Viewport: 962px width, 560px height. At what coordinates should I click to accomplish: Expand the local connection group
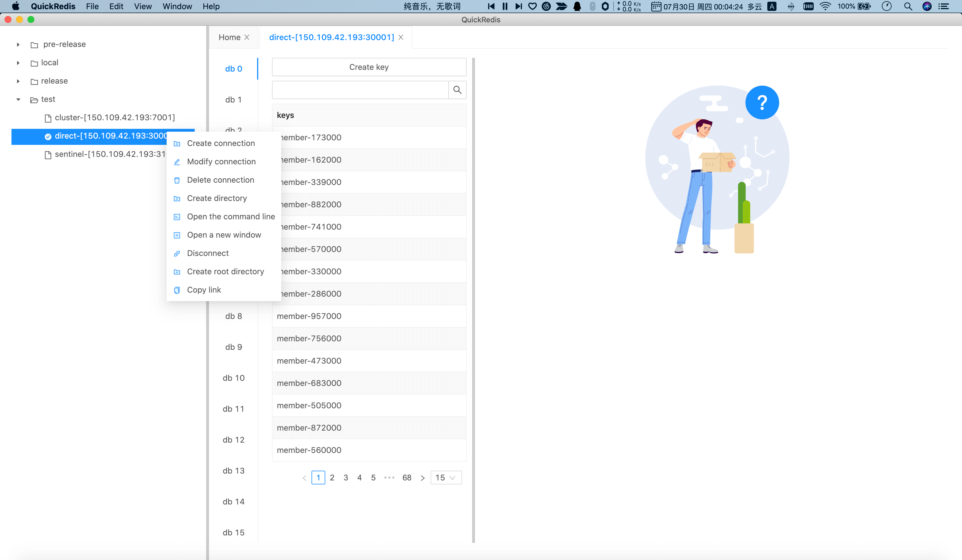(x=18, y=62)
